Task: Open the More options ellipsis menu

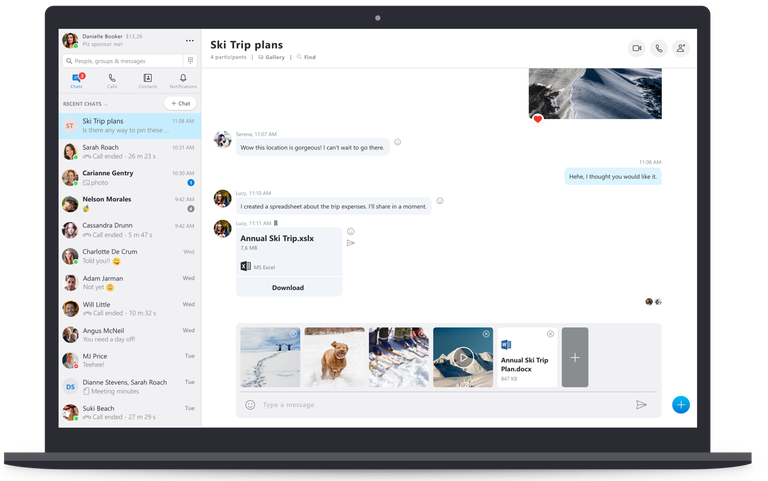Action: [190, 41]
